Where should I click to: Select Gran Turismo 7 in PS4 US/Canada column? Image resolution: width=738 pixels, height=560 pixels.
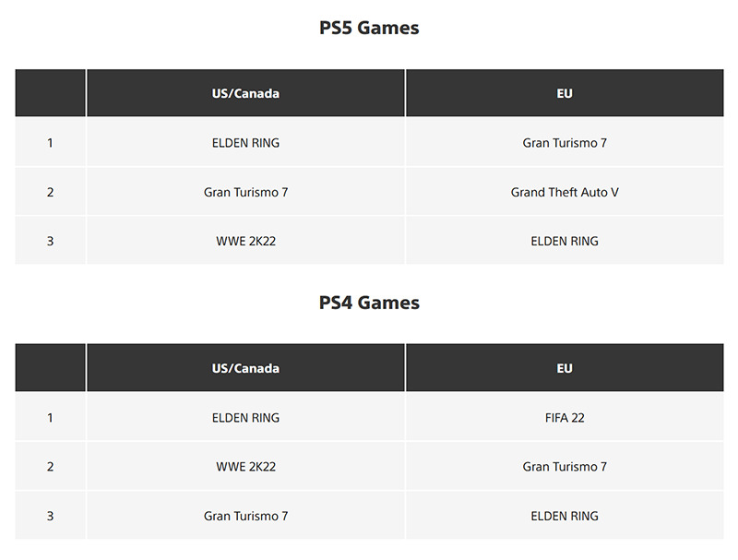(x=245, y=516)
